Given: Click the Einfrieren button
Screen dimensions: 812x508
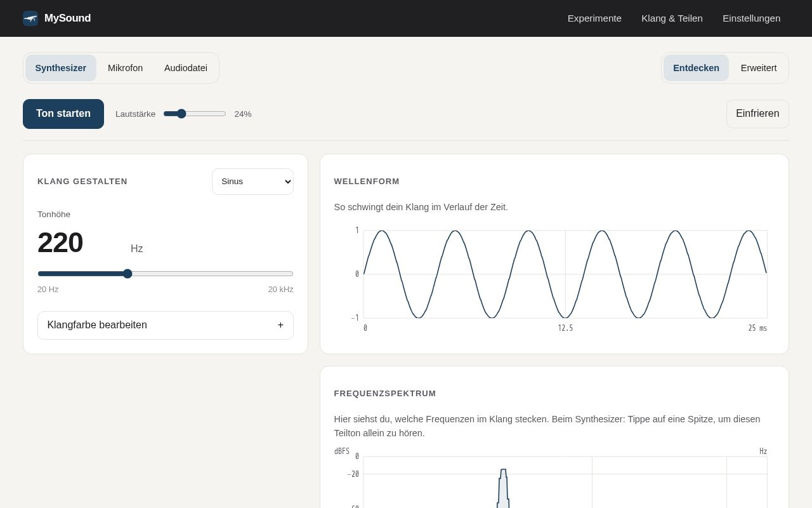Looking at the screenshot, I should (x=757, y=114).
